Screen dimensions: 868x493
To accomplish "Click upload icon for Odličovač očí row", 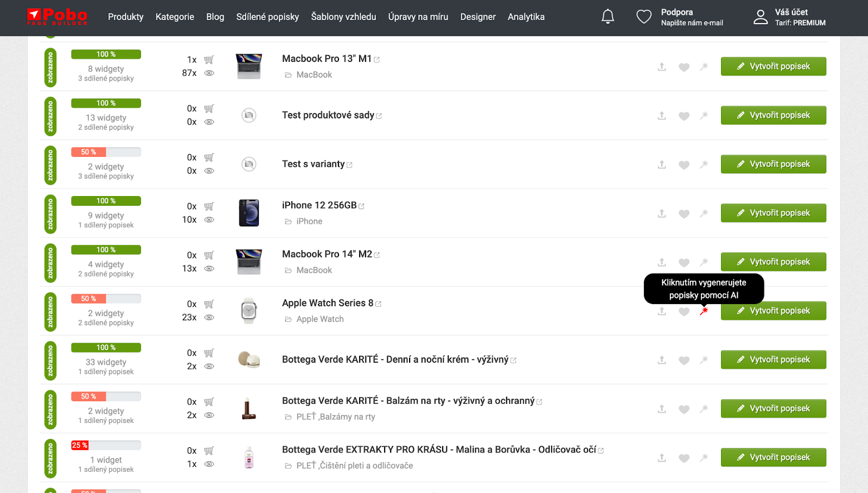I will click(662, 458).
